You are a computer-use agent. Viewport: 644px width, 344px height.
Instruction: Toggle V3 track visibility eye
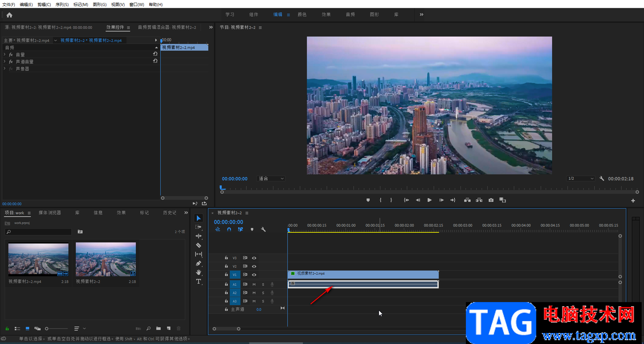pyautogui.click(x=254, y=258)
